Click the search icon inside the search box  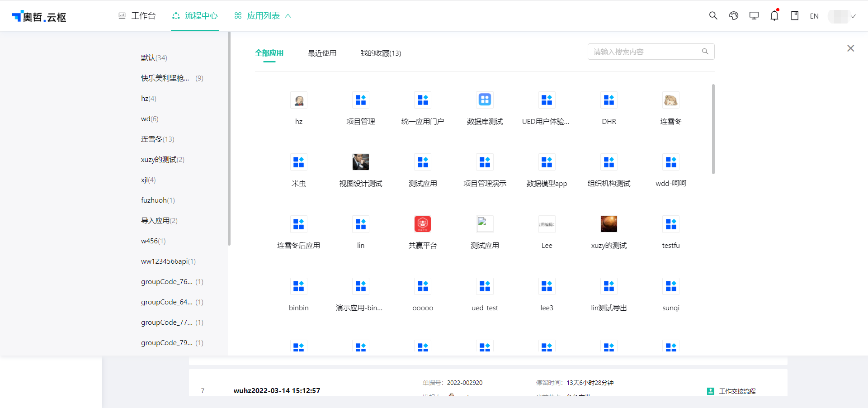705,52
